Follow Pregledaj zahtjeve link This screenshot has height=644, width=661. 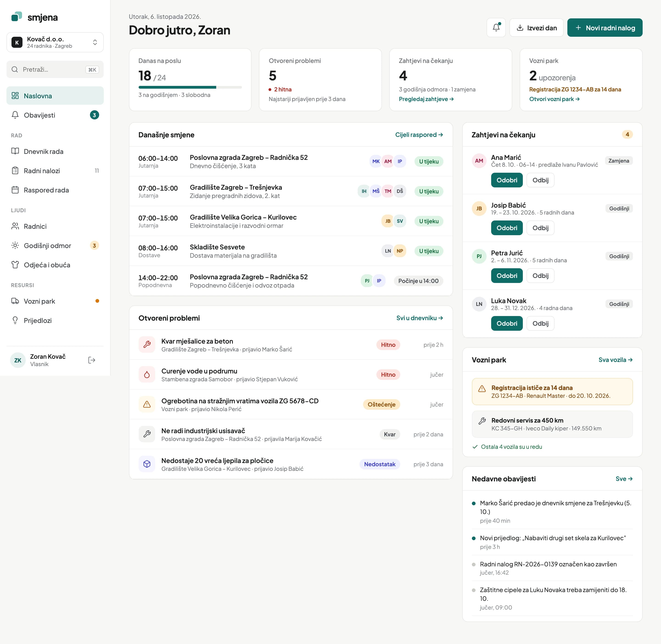(x=426, y=99)
